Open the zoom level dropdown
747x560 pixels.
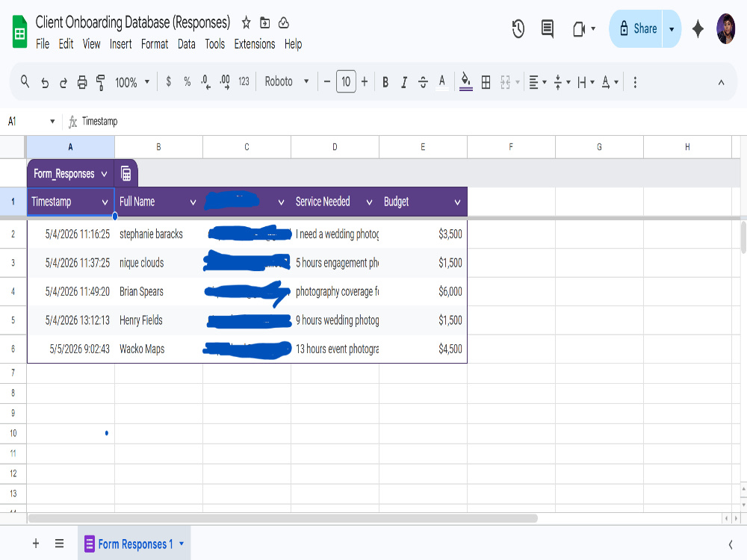click(x=132, y=82)
